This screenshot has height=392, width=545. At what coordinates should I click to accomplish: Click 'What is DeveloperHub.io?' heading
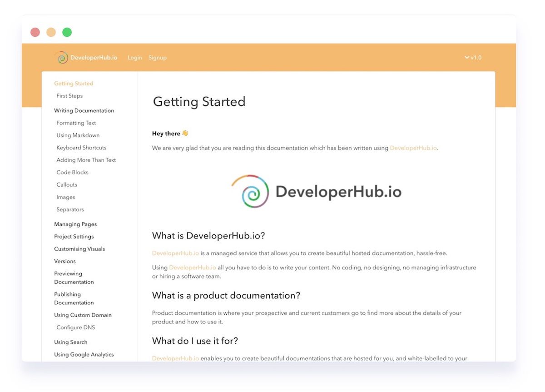tap(208, 236)
